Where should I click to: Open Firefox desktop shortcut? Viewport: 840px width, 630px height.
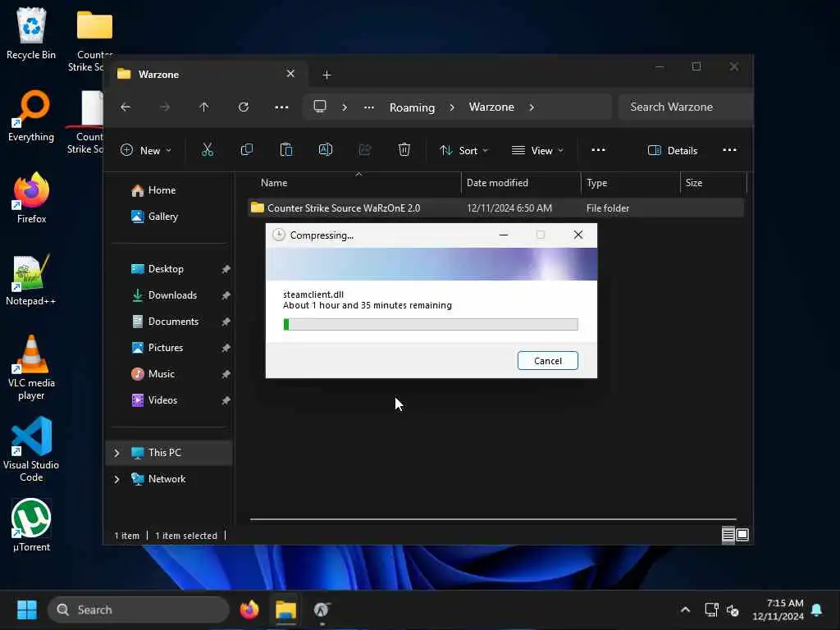tap(31, 199)
